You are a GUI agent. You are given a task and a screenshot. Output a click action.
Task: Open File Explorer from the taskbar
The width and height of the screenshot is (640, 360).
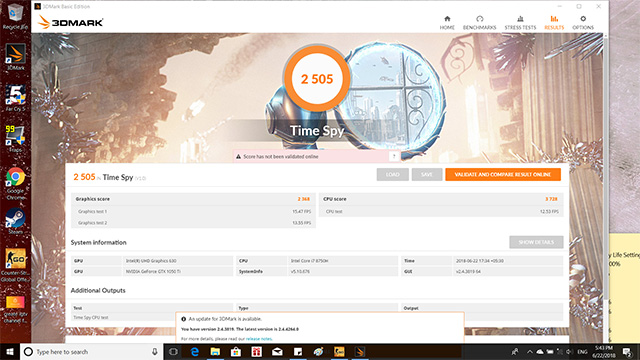tap(215, 351)
